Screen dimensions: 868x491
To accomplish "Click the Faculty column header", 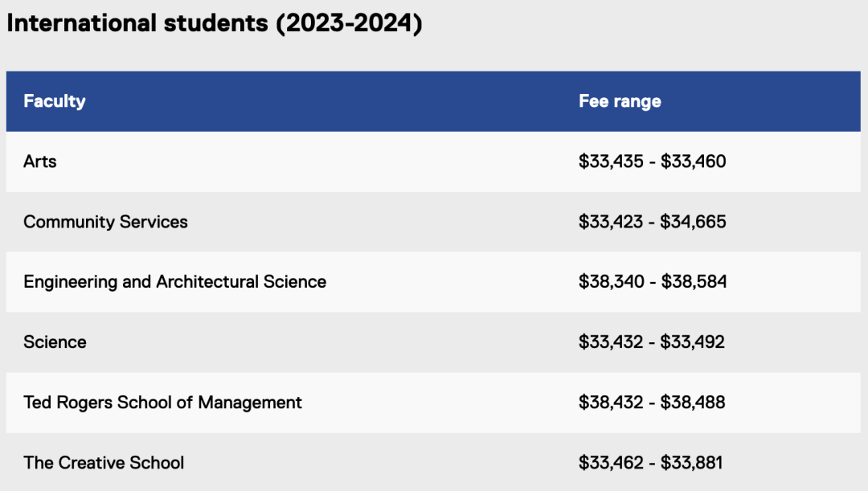I will tap(55, 101).
